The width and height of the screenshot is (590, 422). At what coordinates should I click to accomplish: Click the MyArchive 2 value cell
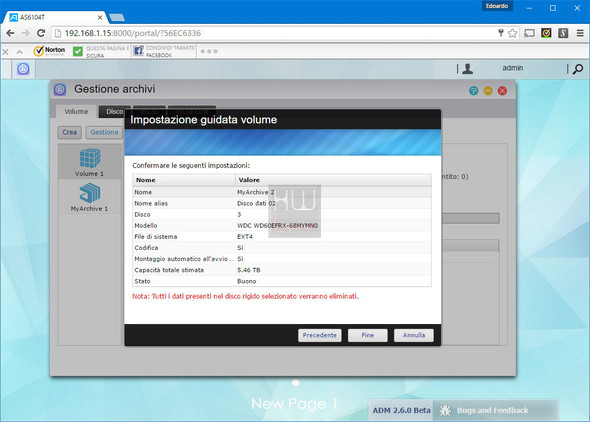(x=256, y=192)
